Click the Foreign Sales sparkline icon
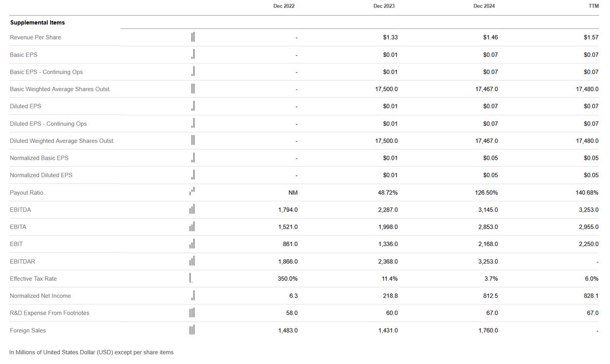Image resolution: width=610 pixels, height=364 pixels. [192, 330]
